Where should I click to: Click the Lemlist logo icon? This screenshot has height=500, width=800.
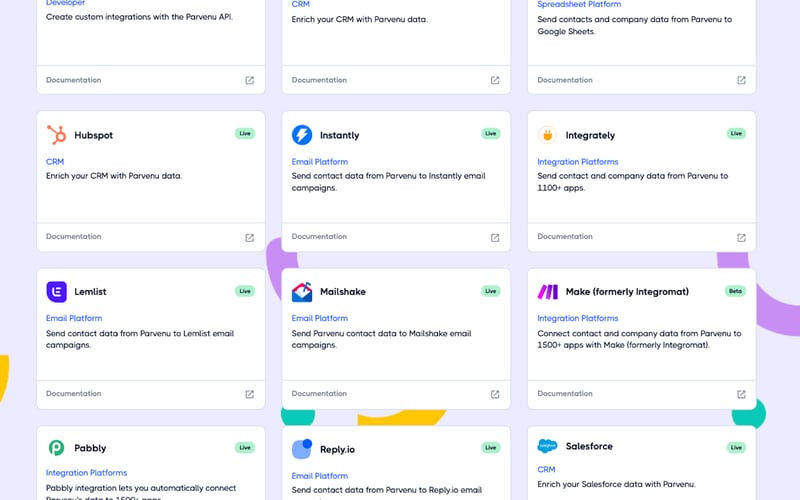[x=57, y=292]
